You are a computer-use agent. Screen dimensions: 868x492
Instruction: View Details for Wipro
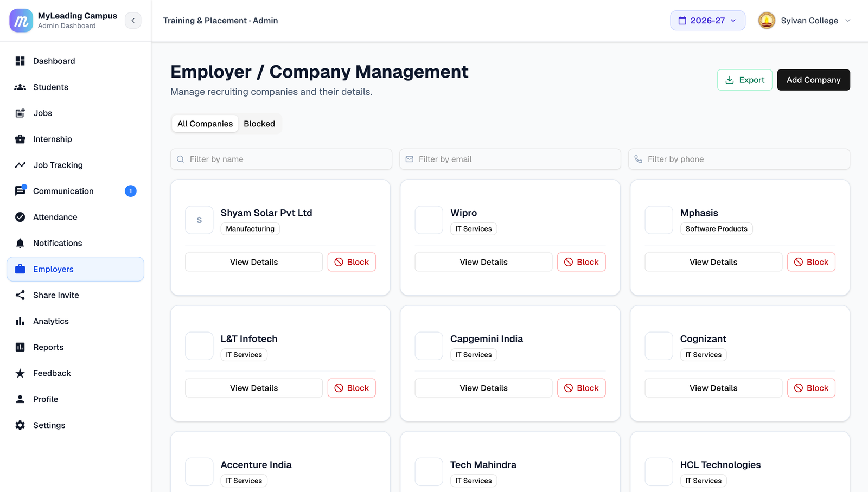click(x=484, y=262)
